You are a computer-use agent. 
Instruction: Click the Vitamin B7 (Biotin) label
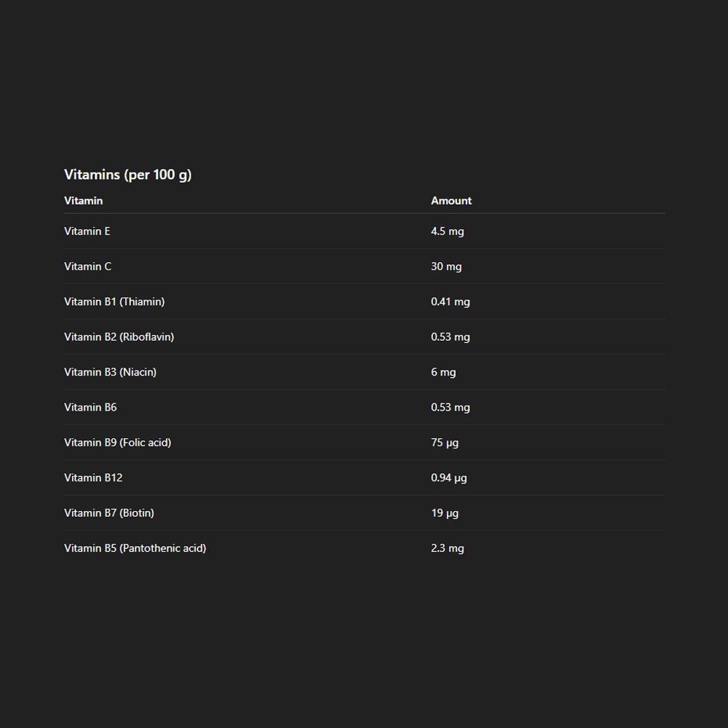coord(109,513)
